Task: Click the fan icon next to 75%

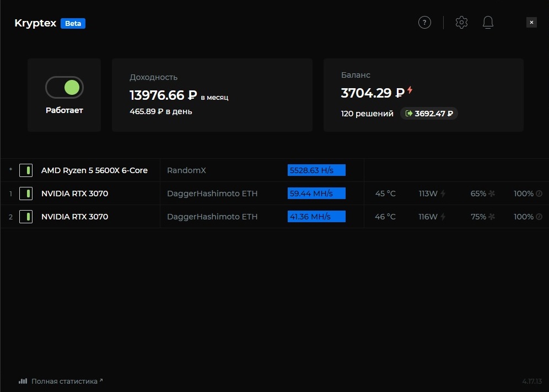Action: coord(492,217)
